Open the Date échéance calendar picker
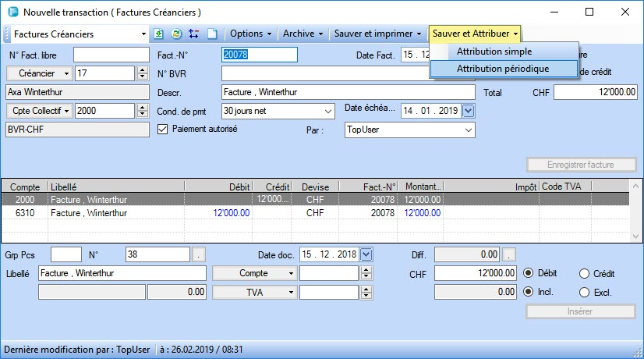The height and width of the screenshot is (359, 644). point(468,111)
